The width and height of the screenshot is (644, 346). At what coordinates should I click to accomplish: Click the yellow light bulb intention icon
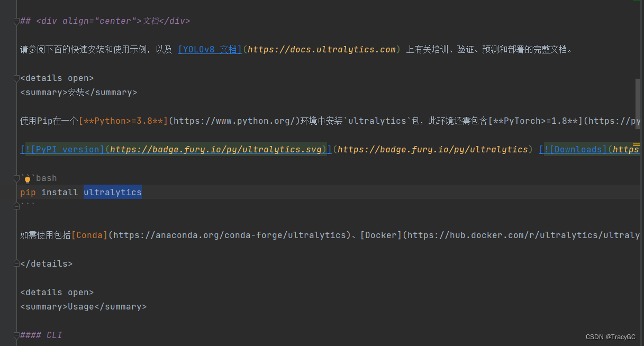pos(28,180)
